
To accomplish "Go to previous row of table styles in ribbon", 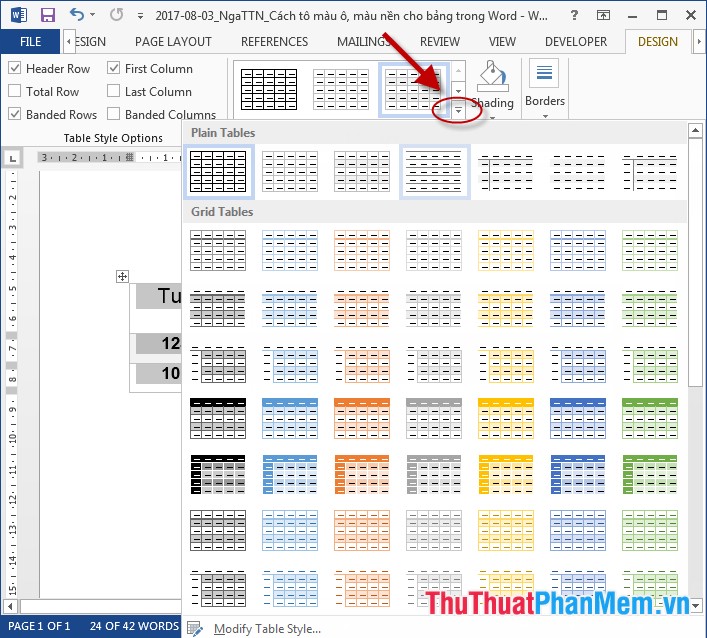I will 458,71.
